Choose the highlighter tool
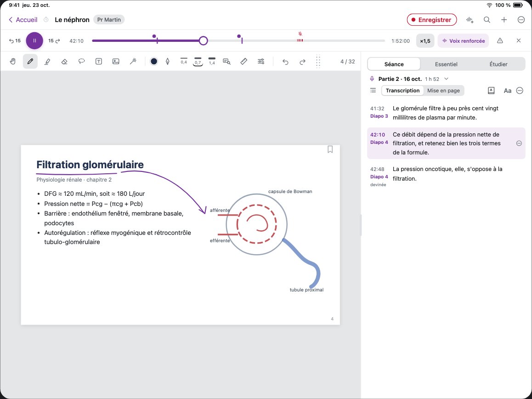Image resolution: width=532 pixels, height=399 pixels. 47,62
